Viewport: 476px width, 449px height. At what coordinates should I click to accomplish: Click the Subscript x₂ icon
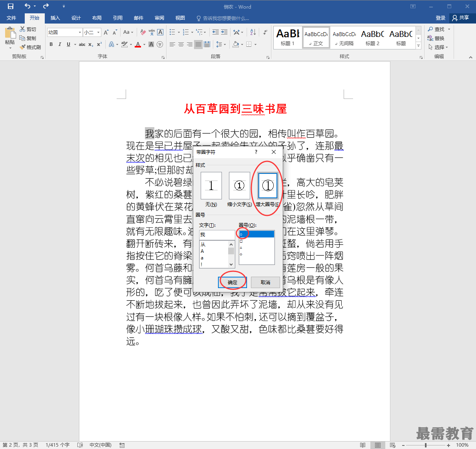tap(91, 44)
